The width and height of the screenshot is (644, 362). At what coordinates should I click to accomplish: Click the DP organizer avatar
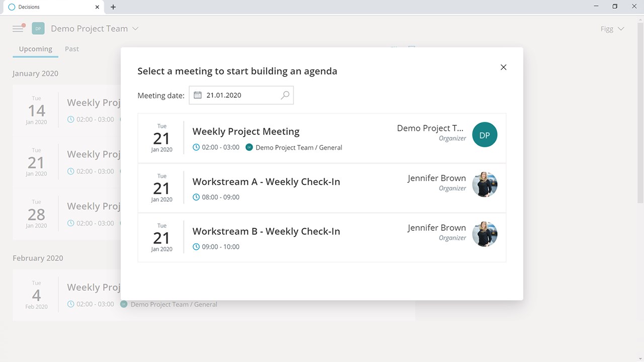485,135
